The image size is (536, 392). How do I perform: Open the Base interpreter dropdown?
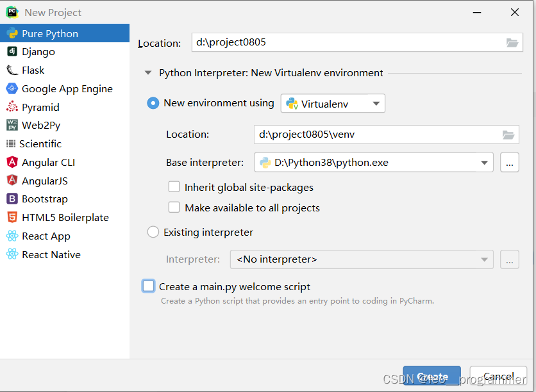(x=374, y=163)
